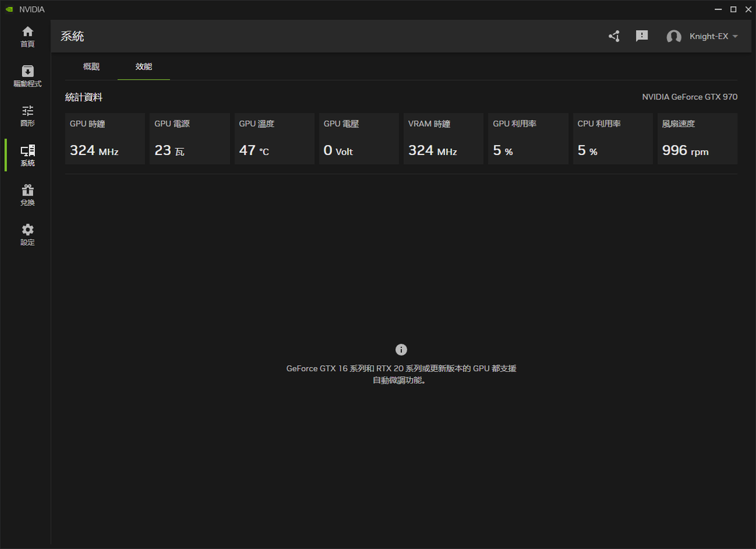Screen dimensions: 756x549
Task: Click the share icon in header
Action: tap(614, 36)
